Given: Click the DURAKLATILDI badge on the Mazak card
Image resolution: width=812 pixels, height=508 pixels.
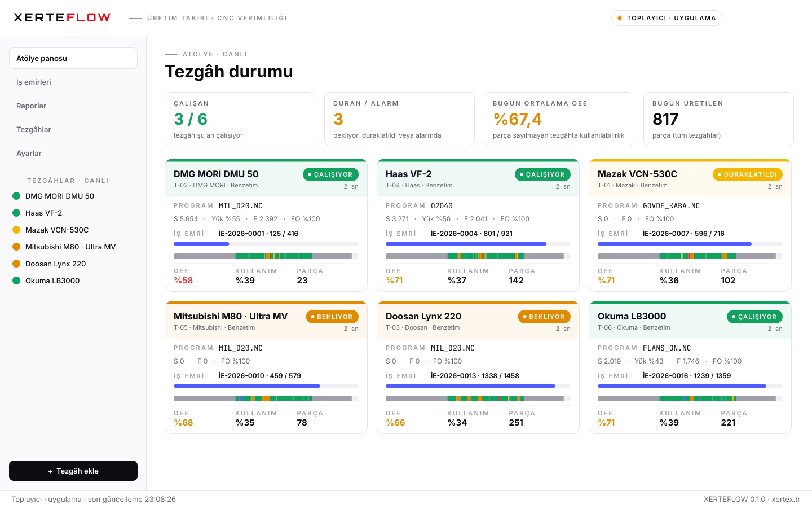Looking at the screenshot, I should (x=748, y=174).
